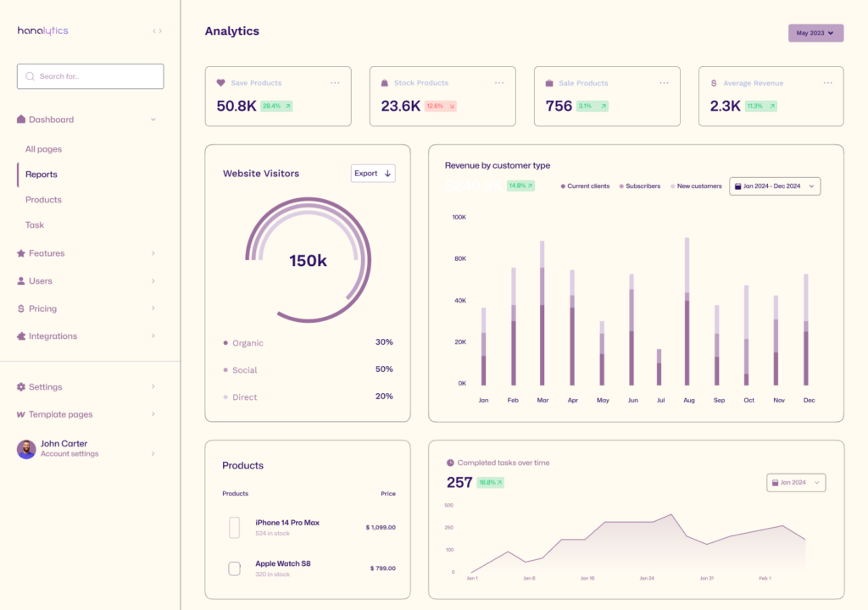
Task: Open the Jan 2024 - Dec 2024 range dropdown
Action: [x=775, y=186]
